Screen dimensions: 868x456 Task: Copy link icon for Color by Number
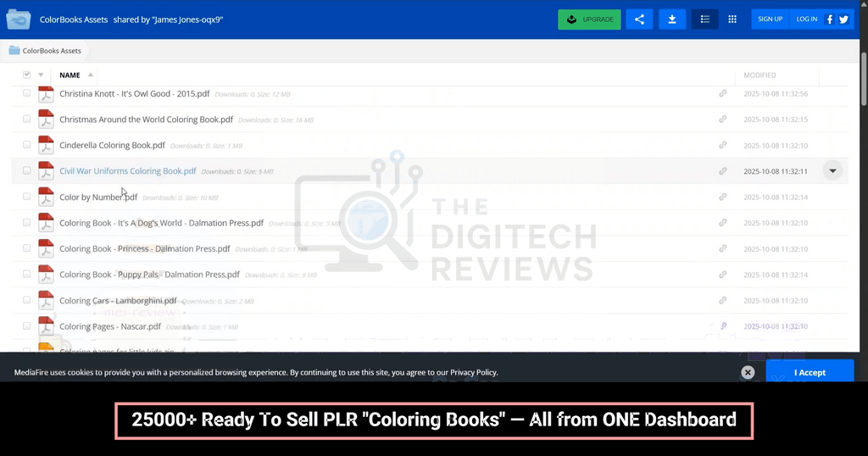[723, 197]
